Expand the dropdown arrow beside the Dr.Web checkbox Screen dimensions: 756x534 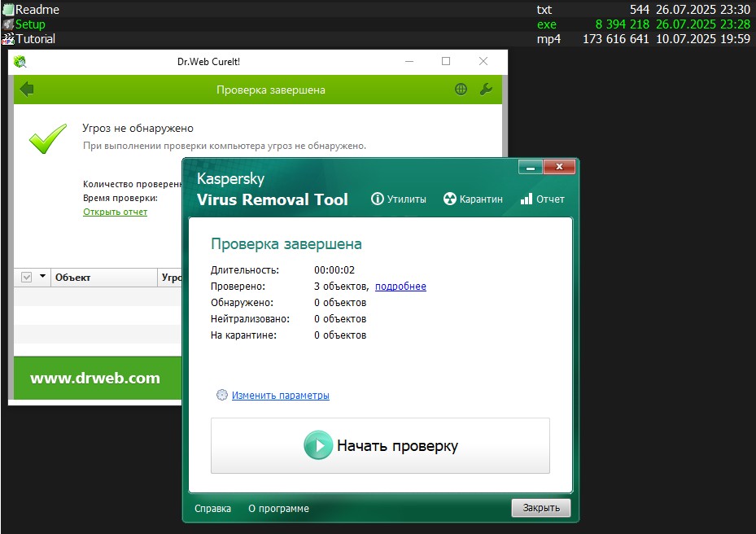point(42,277)
